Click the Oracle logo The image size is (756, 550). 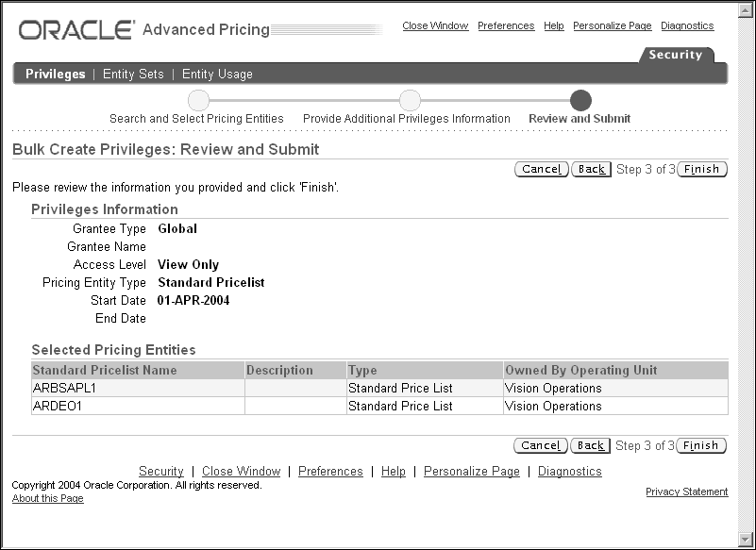pos(76,30)
